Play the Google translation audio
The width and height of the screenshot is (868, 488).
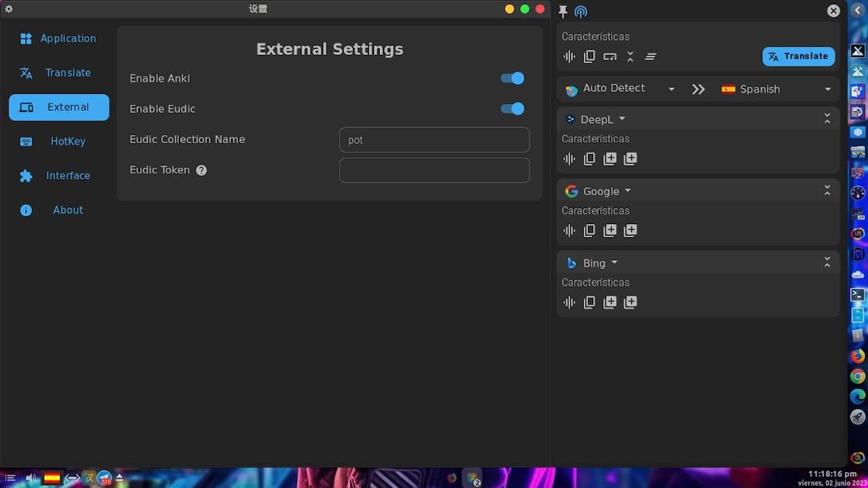point(569,231)
